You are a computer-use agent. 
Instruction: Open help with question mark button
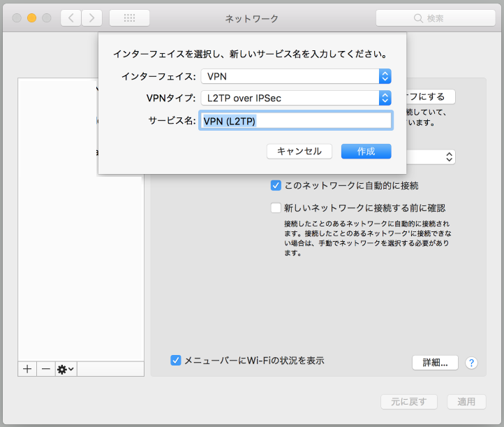click(x=472, y=363)
